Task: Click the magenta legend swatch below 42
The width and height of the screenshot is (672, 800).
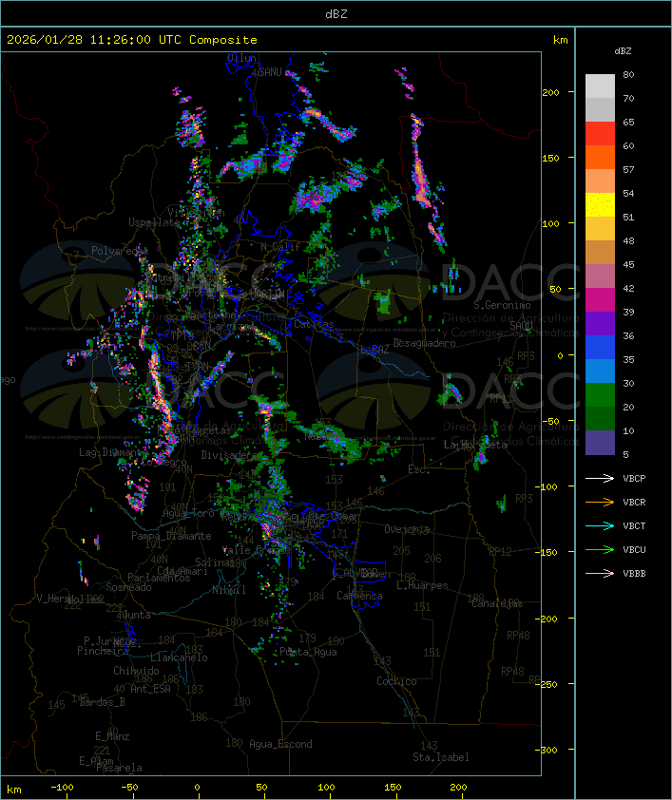Action: pyautogui.click(x=600, y=300)
